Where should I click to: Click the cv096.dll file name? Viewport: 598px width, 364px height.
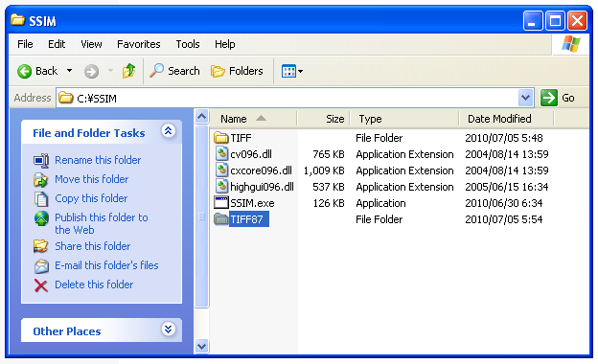tap(251, 154)
